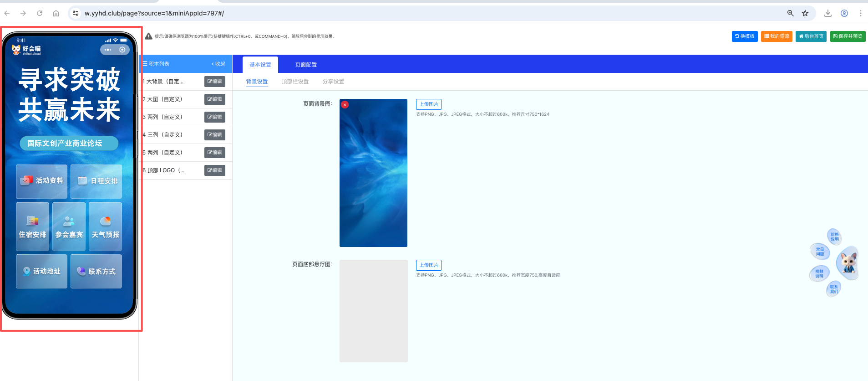Open the 常见问题 FAQ bubble
Viewport: 868px width, 381px height.
pos(820,252)
